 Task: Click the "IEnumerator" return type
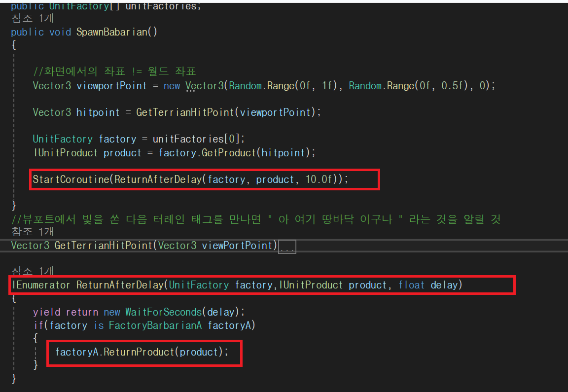41,285
